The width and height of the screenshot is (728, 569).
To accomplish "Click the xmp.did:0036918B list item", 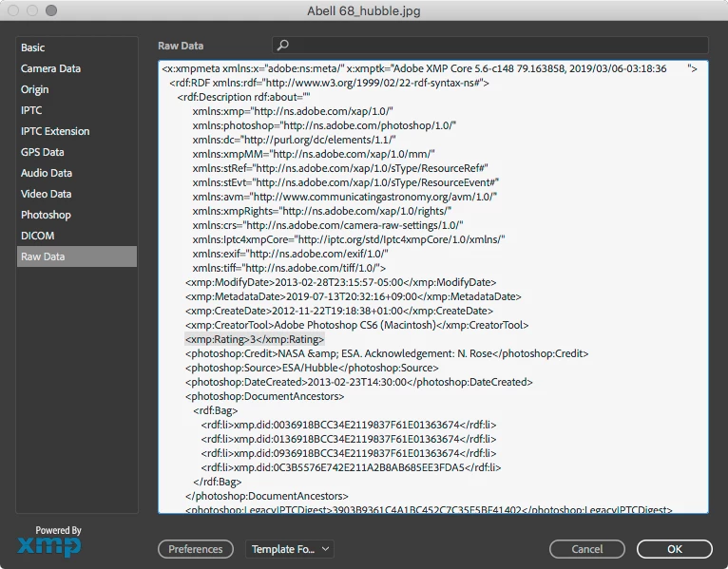I will click(349, 425).
